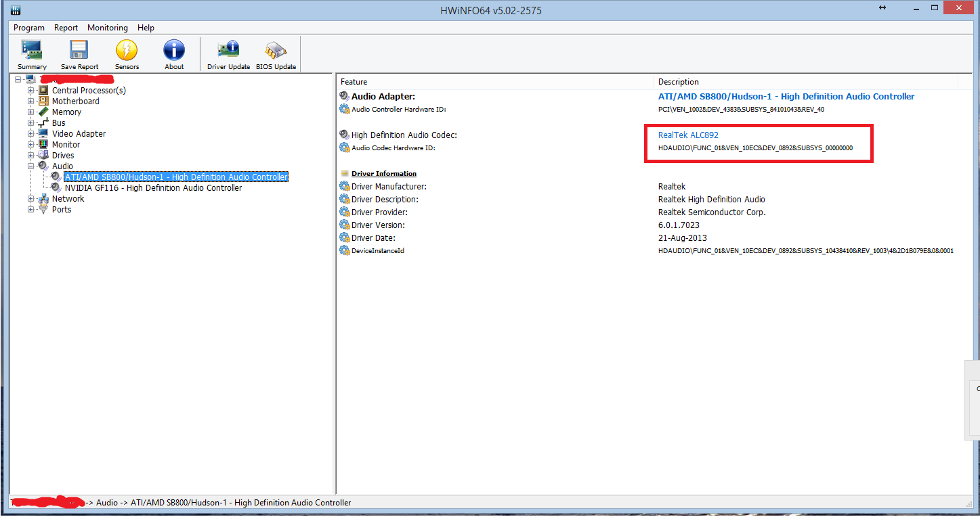Expand the Network tree node

click(30, 198)
